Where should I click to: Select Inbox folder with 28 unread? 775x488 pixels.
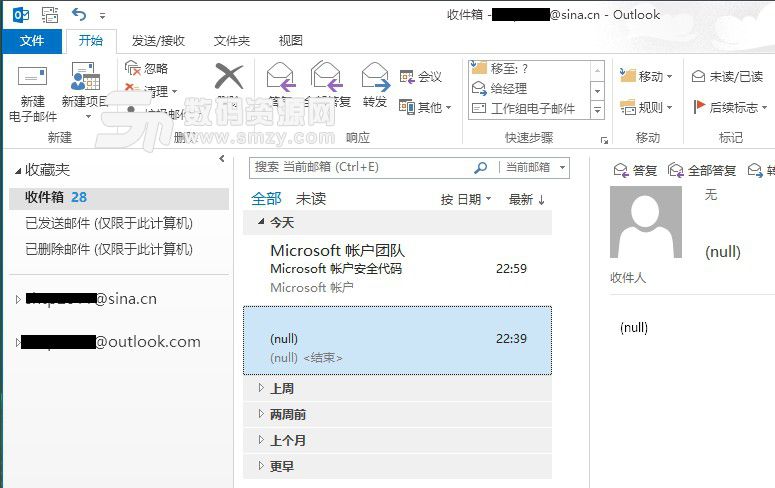point(119,198)
